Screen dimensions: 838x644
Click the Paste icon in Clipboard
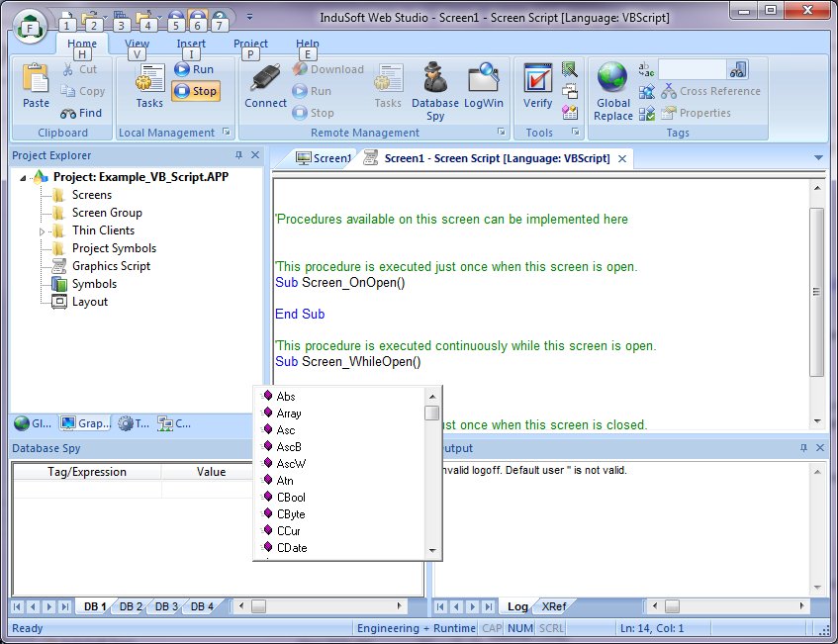[36, 85]
